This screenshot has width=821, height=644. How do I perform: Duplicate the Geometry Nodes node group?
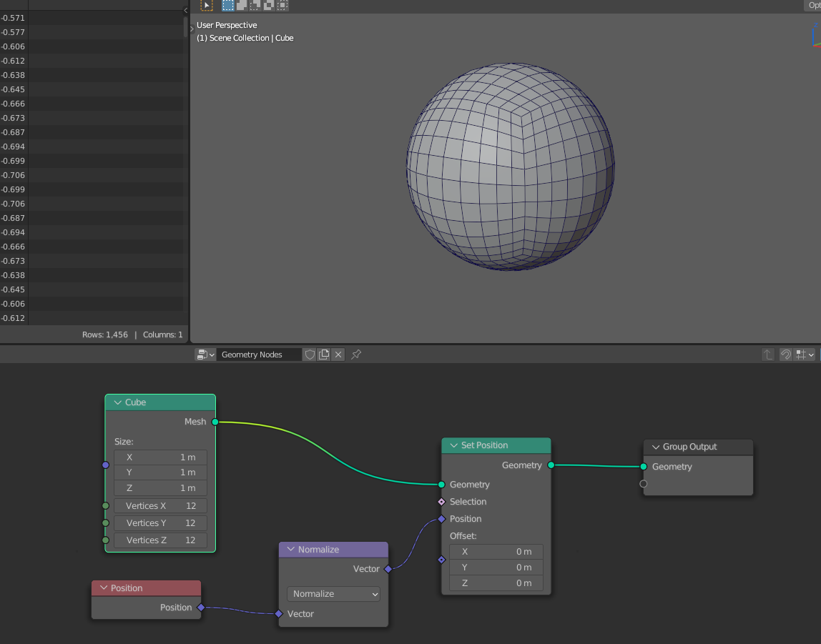324,355
